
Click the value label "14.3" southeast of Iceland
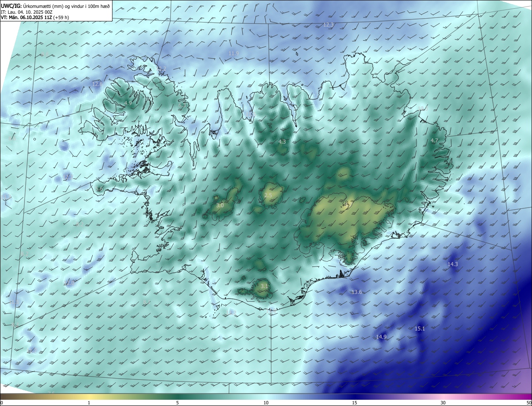tap(452, 264)
